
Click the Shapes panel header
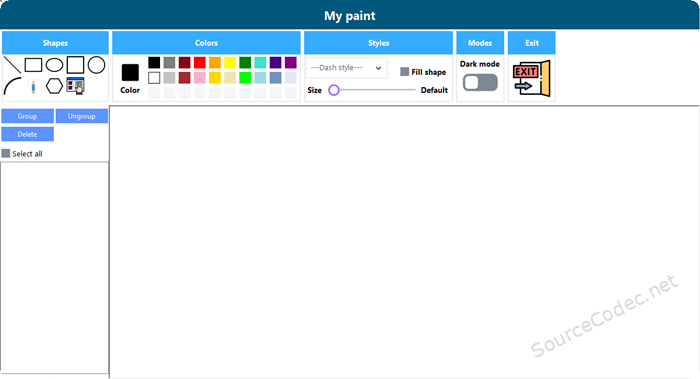55,43
